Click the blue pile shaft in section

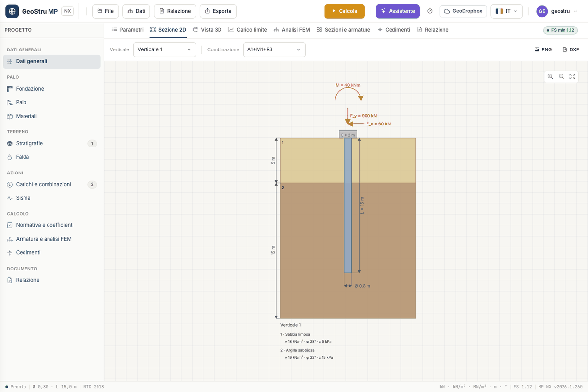pyautogui.click(x=348, y=205)
